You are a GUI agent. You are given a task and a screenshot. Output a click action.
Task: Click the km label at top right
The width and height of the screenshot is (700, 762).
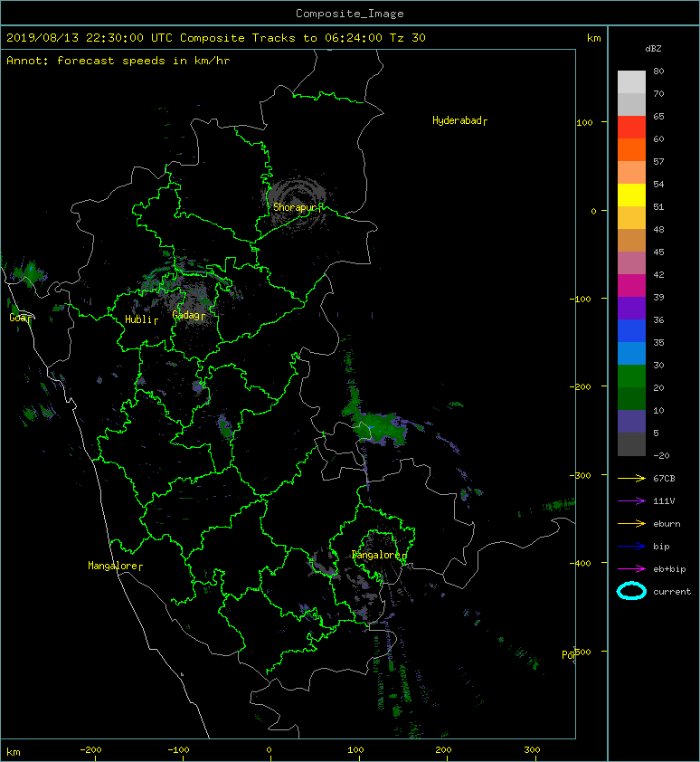pos(593,38)
